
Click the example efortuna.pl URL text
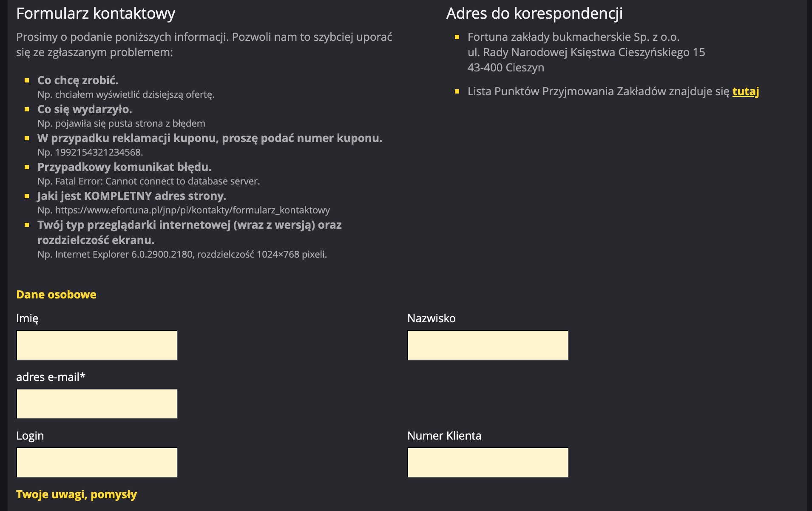tap(192, 210)
